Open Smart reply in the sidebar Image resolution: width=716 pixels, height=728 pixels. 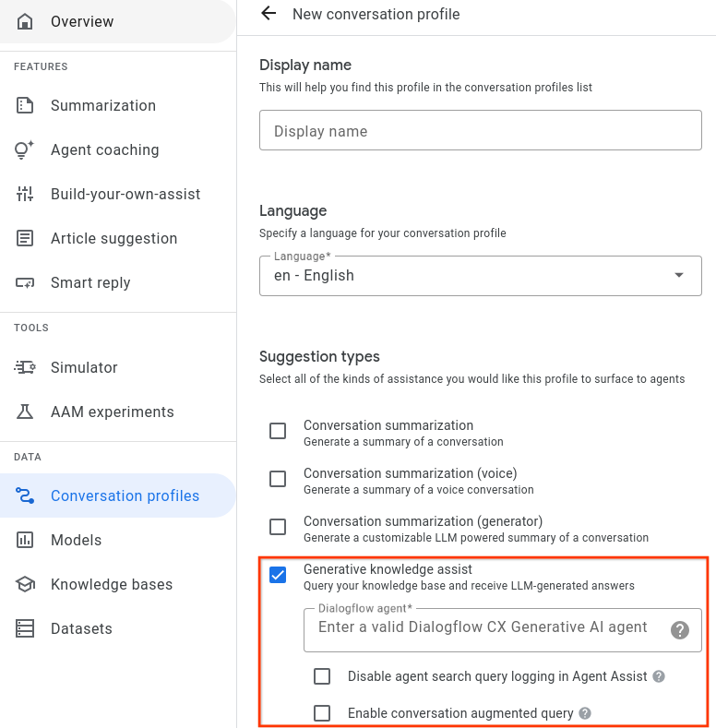click(90, 282)
